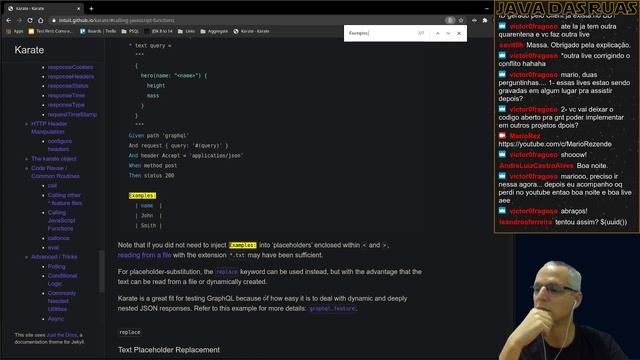Open the Extensions puzzle icon
Viewport: 640px width, 360px height.
[x=485, y=20]
